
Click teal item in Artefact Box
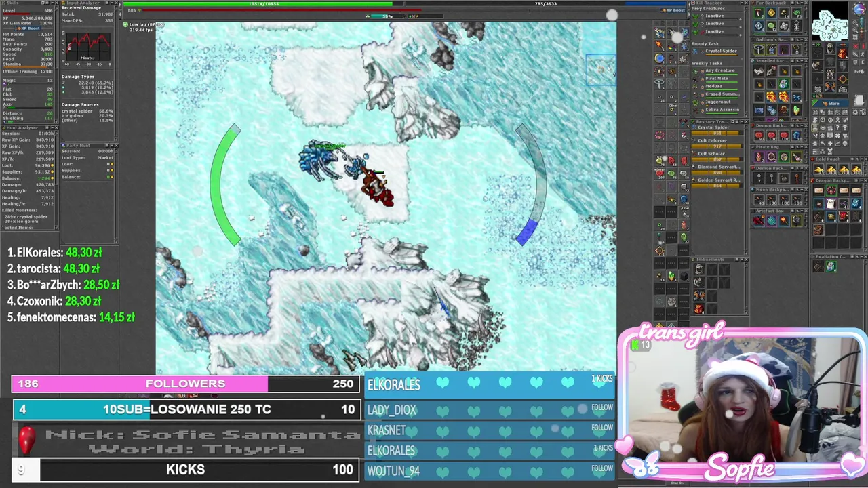click(771, 220)
